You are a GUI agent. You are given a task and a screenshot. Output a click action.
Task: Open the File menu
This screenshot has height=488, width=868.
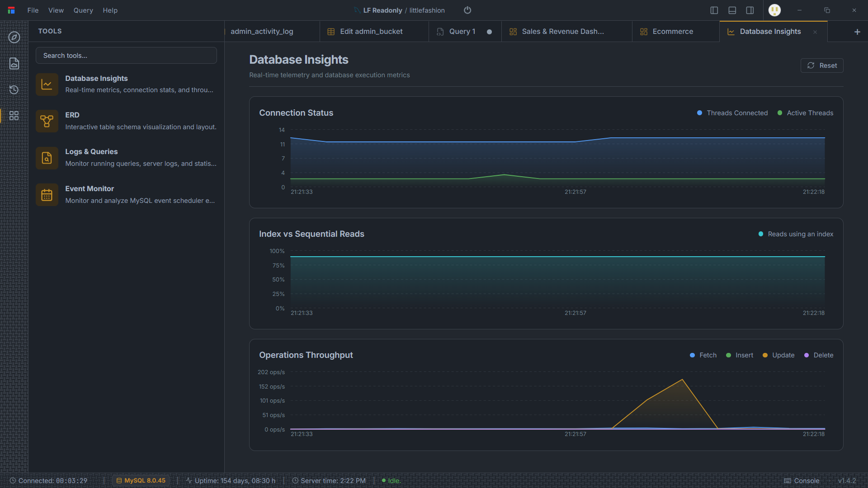tap(33, 10)
